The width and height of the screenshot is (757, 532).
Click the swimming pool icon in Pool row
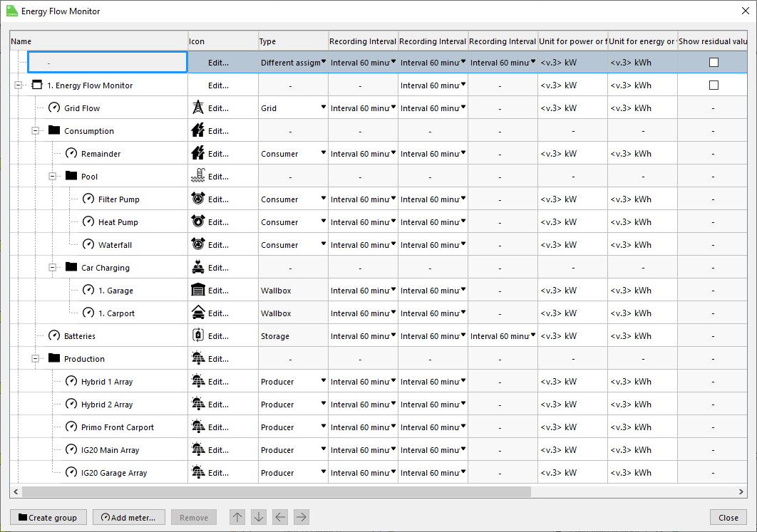click(x=198, y=177)
